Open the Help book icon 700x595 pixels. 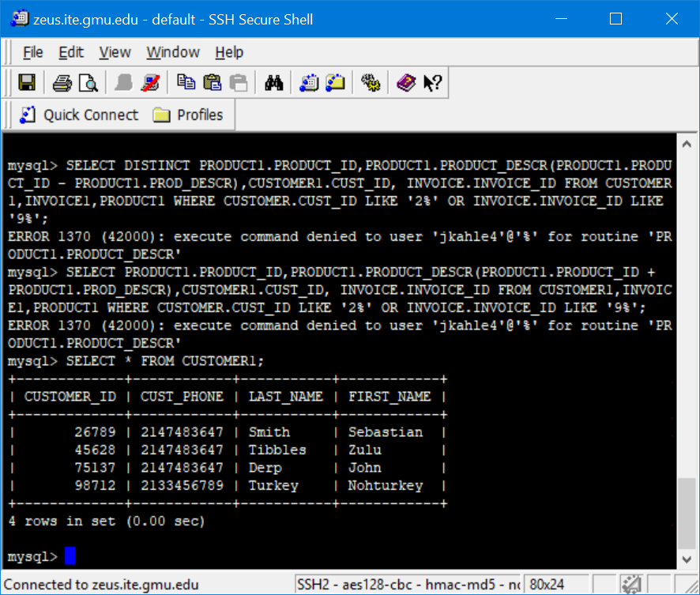406,83
